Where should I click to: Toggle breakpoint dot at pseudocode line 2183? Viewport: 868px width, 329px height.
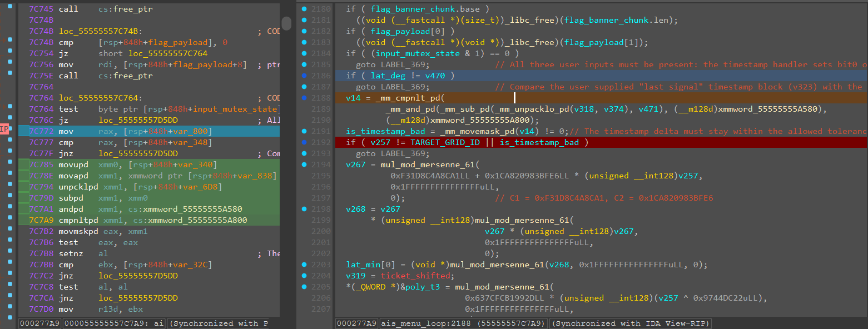click(x=304, y=43)
